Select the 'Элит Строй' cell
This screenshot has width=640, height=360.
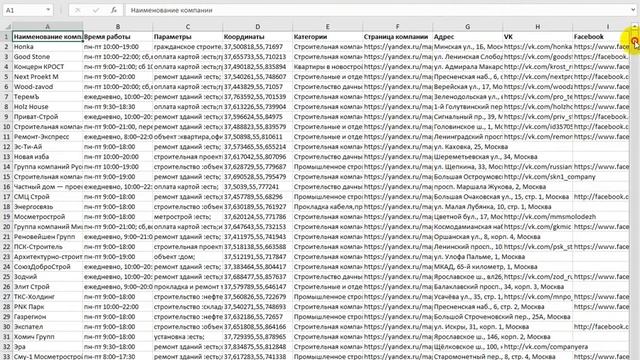tap(48, 287)
